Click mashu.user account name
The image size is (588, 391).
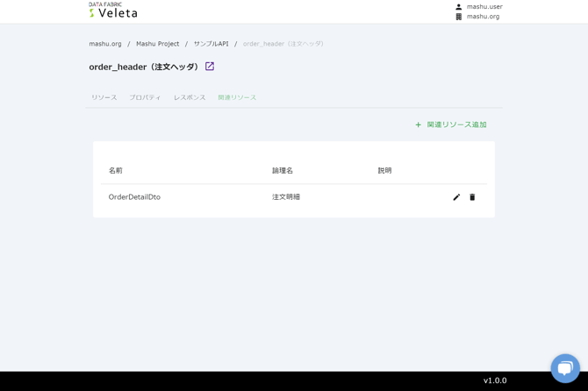pos(484,7)
